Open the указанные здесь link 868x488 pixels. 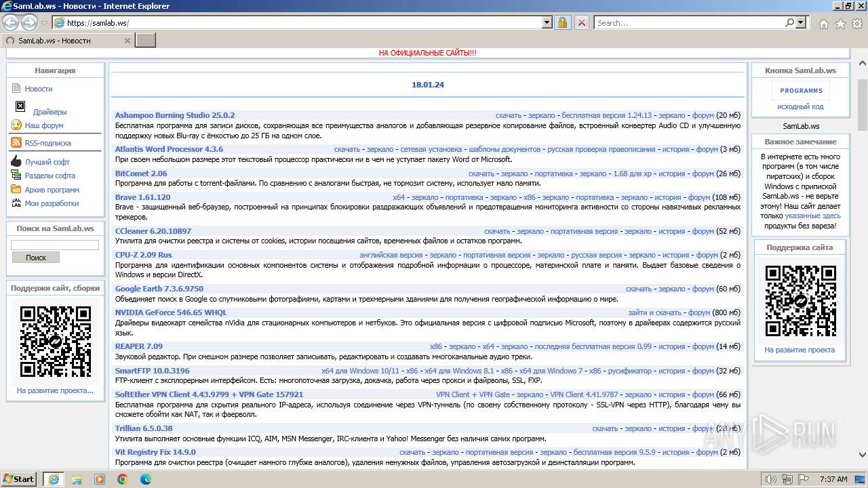812,216
